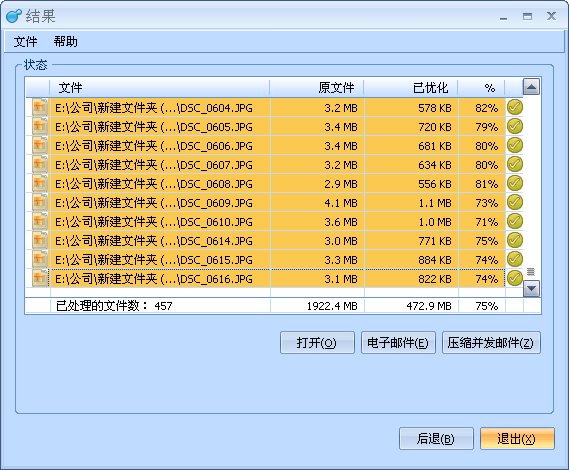The image size is (569, 470).
Task: Click the 720 KB optimized size cell
Action: tap(412, 127)
